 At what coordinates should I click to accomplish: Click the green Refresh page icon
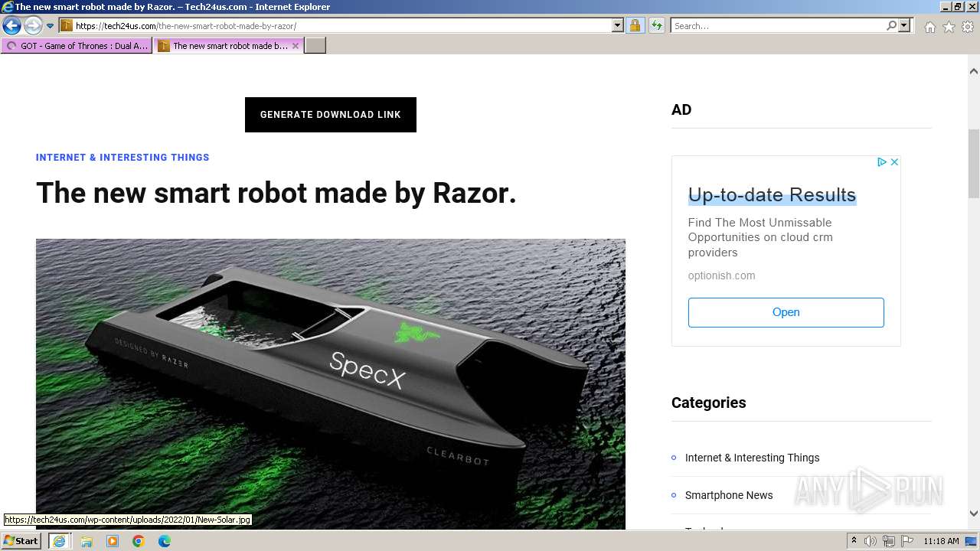pyautogui.click(x=656, y=25)
